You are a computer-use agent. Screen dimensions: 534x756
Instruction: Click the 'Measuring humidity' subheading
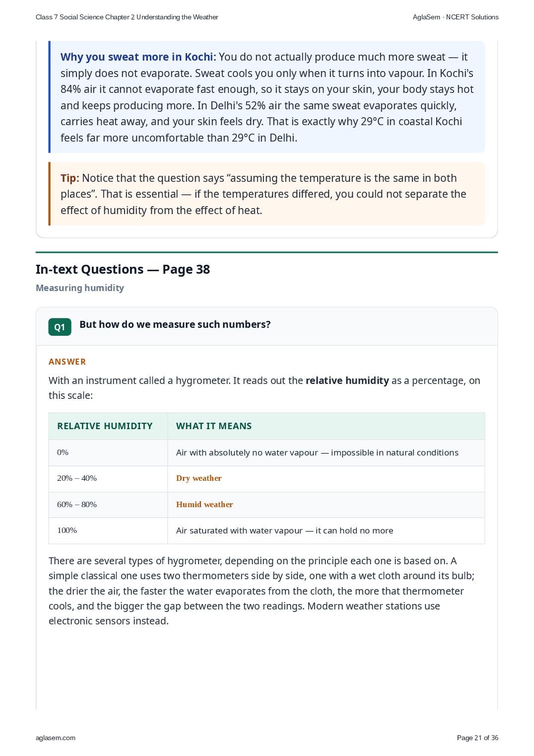[80, 288]
